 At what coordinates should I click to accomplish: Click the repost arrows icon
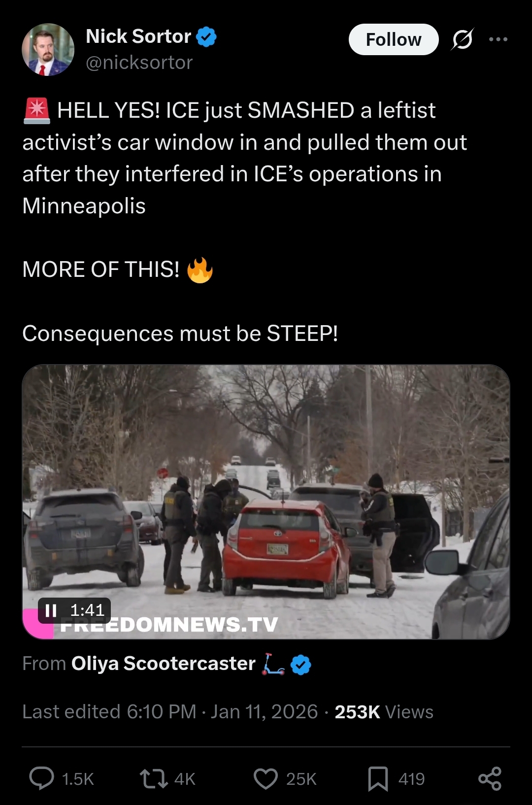154,778
